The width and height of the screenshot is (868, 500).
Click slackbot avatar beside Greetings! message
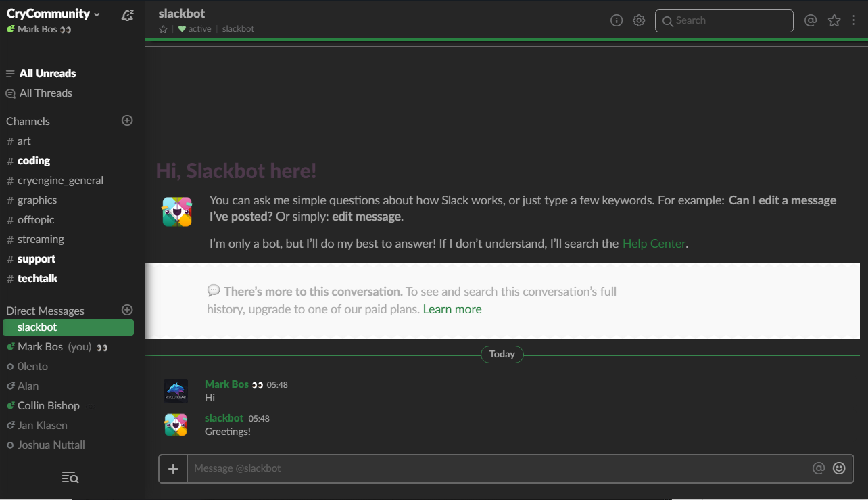176,425
